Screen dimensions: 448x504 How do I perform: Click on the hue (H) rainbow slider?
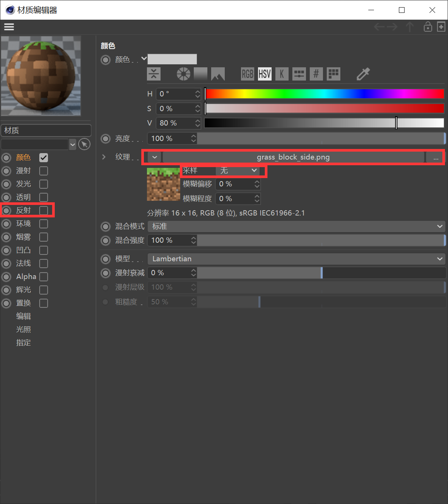point(324,94)
